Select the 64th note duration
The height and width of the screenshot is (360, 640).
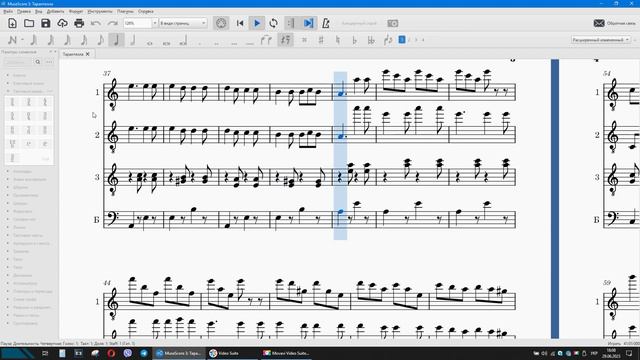pyautogui.click(x=51, y=40)
